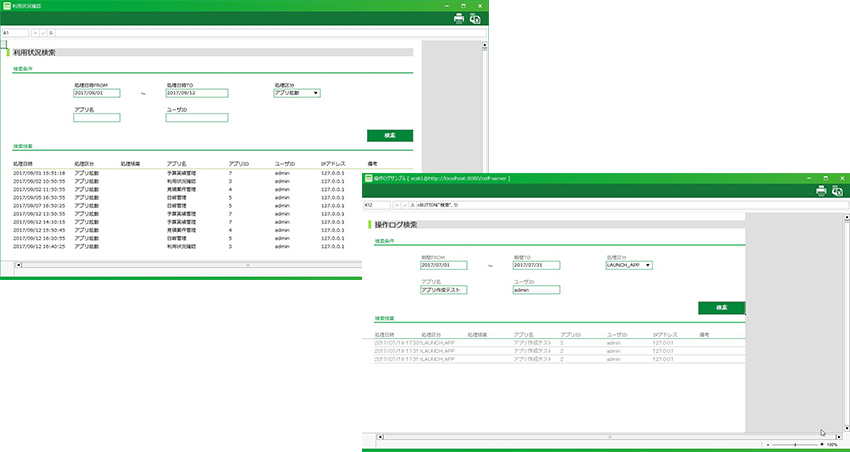This screenshot has height=452, width=850.
Task: Click the fx function icon next to the K12 cell box
Action: [x=413, y=205]
